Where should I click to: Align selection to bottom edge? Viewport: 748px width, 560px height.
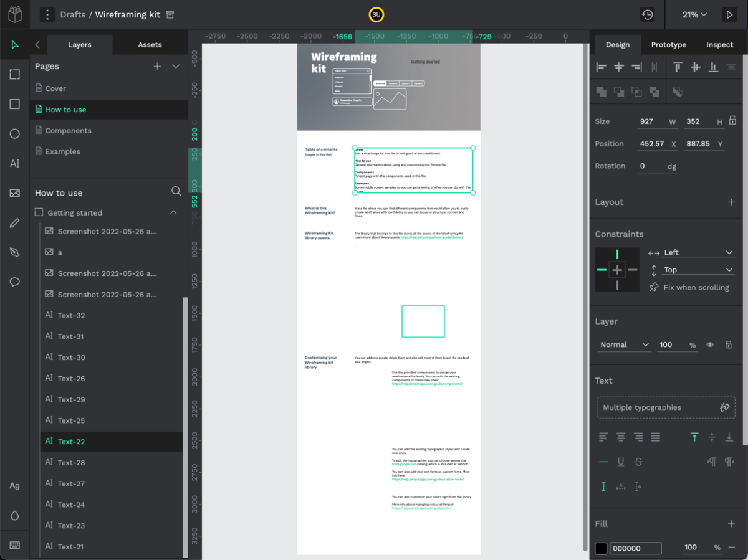pos(713,67)
